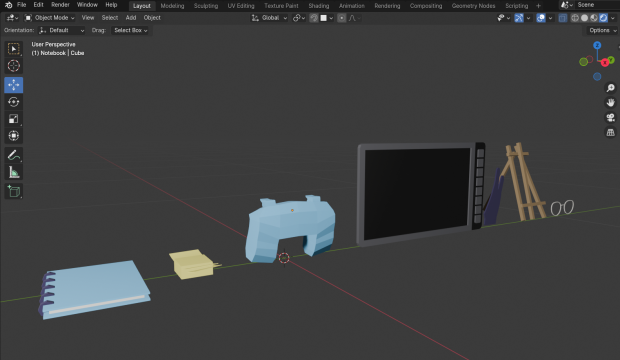This screenshot has width=620, height=360.
Task: Open the editor type dropdown
Action: pos(12,18)
